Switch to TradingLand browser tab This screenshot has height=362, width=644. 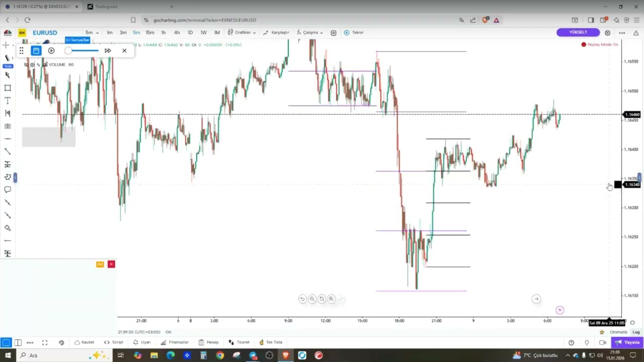pyautogui.click(x=106, y=7)
